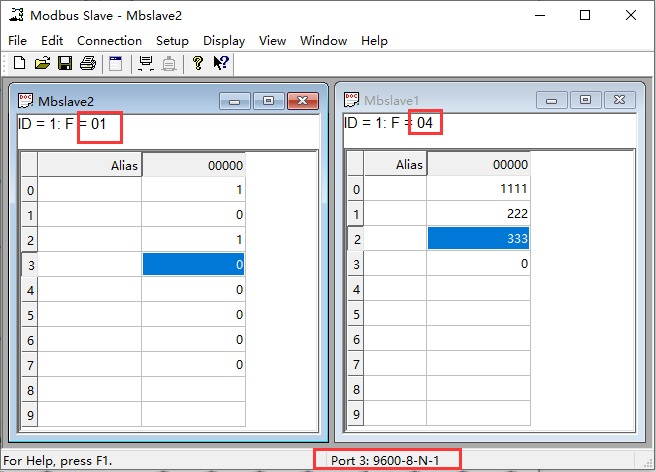
Task: Minimize the Mbslave1 child window
Action: (x=552, y=100)
